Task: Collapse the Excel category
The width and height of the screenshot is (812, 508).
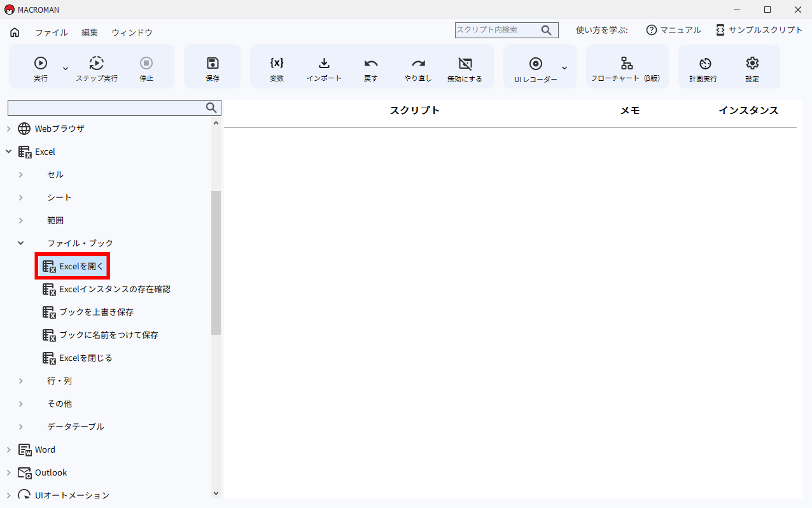Action: coord(9,151)
